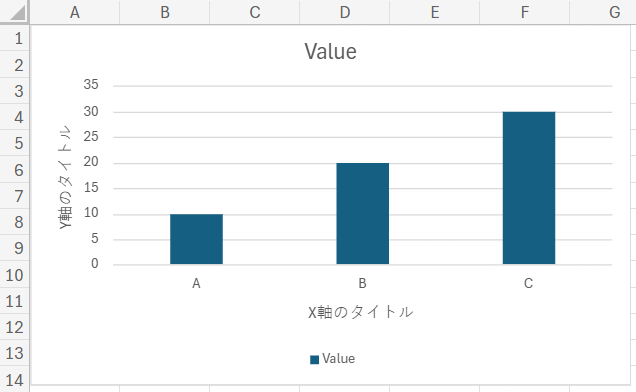Select column D header
The height and width of the screenshot is (392, 636).
click(345, 12)
